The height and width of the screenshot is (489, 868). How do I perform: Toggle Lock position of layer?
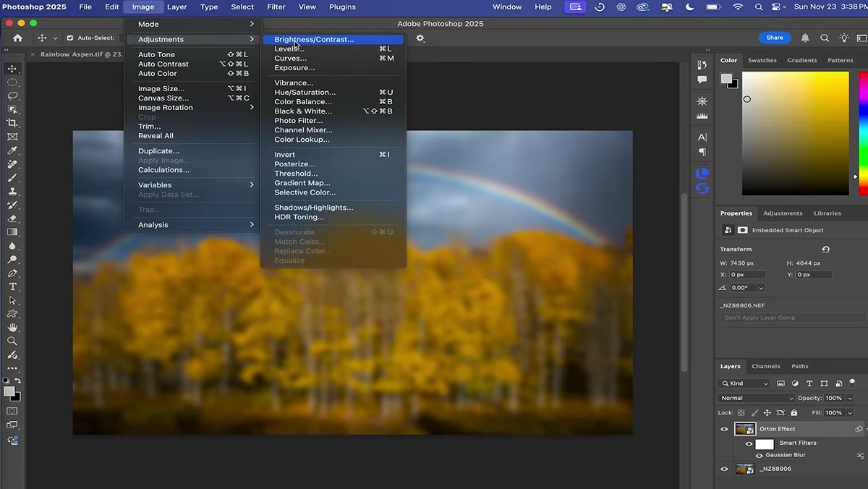click(767, 413)
